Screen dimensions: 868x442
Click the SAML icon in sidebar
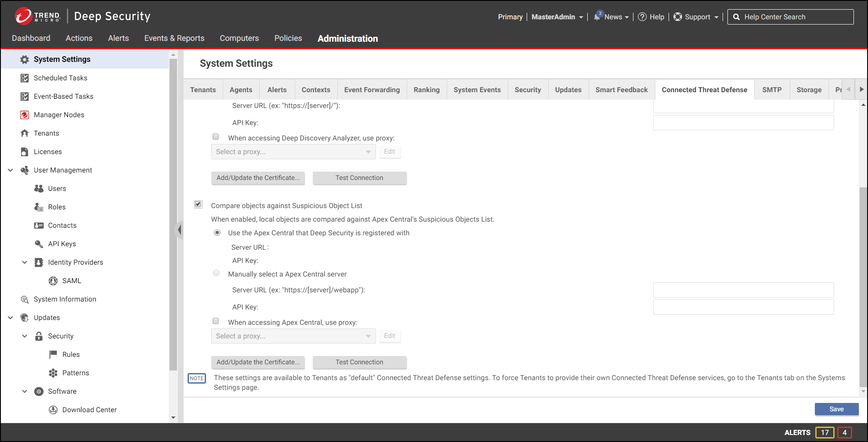click(x=53, y=281)
